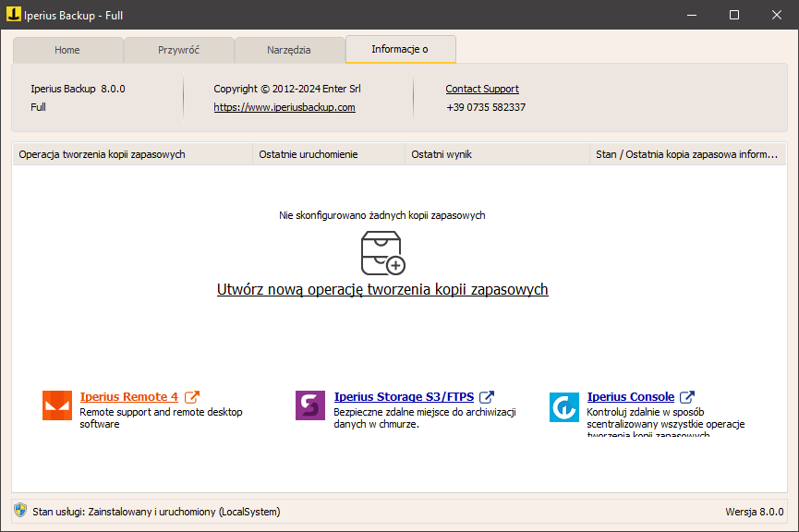Click the Kontroluj zdalnie w sposób description
The image size is (799, 532).
(665, 422)
